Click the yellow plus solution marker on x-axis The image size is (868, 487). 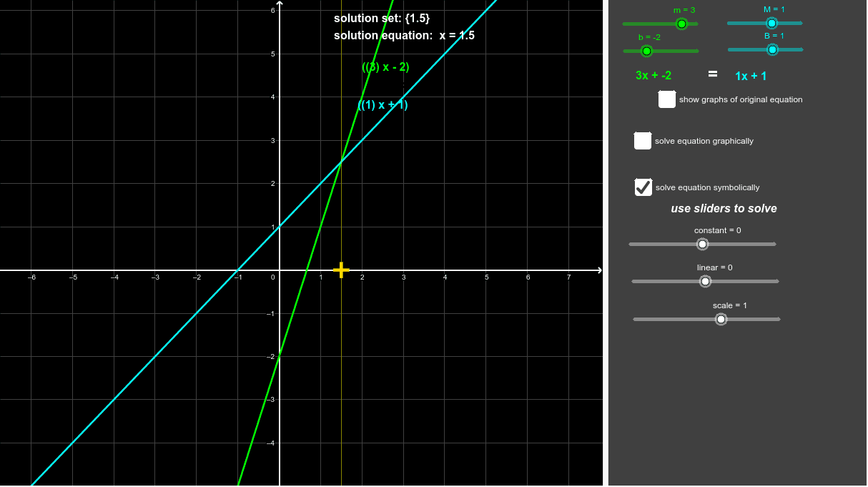341,270
